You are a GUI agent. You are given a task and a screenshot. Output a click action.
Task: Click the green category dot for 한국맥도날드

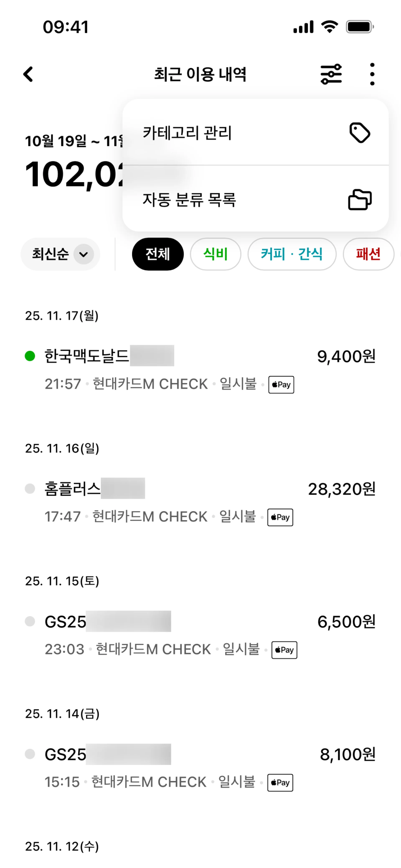(30, 356)
